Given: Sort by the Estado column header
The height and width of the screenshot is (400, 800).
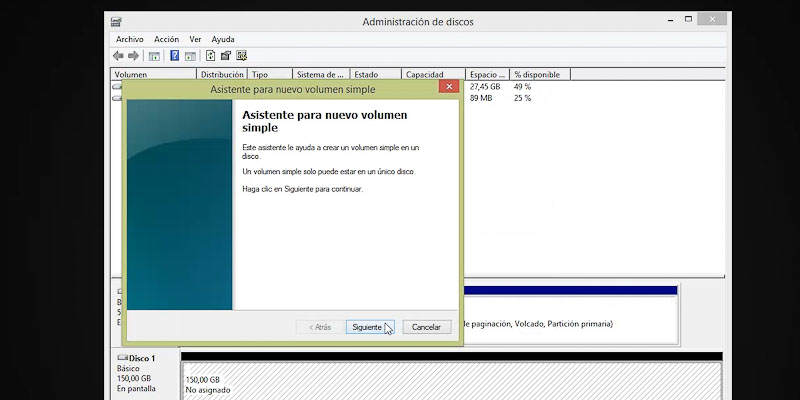Looking at the screenshot, I should click(376, 74).
